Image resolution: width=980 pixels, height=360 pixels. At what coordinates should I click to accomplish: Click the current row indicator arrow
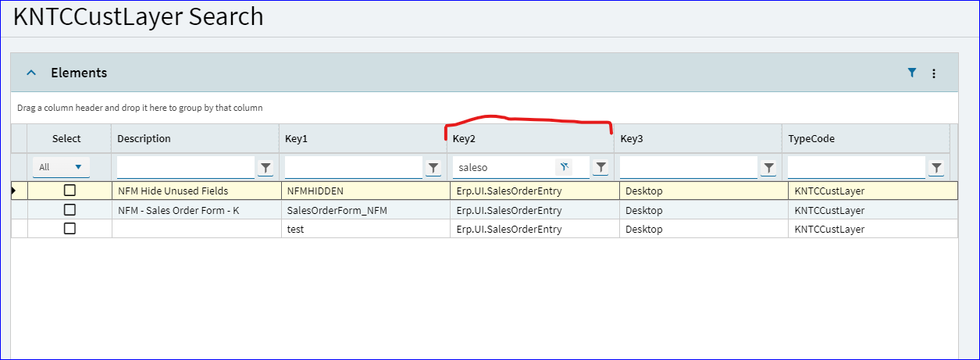[13, 190]
